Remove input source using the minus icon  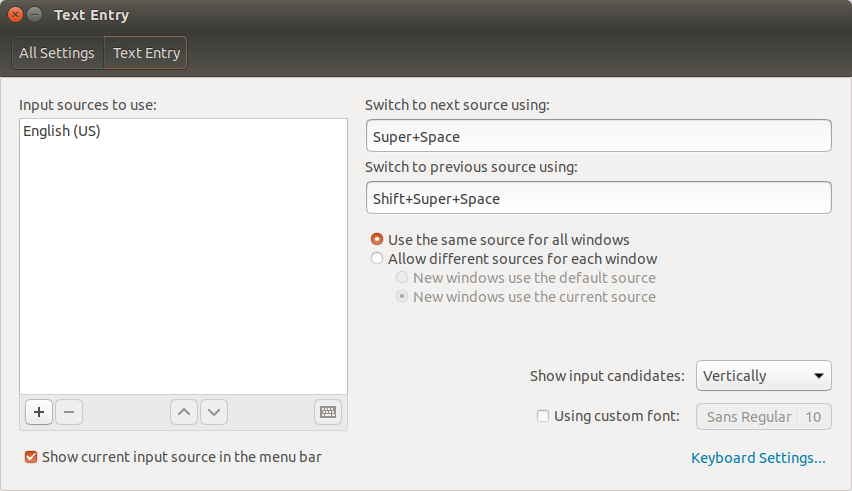point(69,412)
